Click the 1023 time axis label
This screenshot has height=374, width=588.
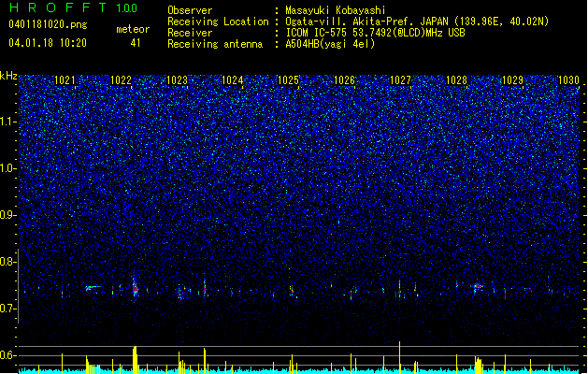[177, 80]
